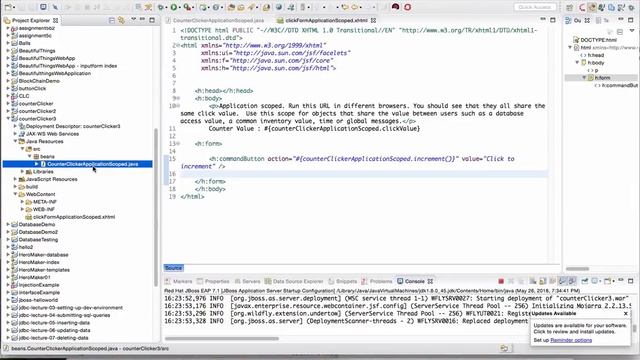
Task: Collapse the html node in Outline
Action: coord(570,47)
